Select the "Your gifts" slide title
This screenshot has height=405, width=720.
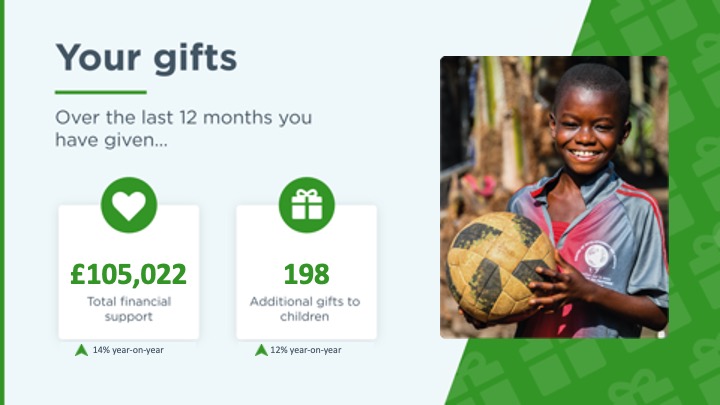[146, 57]
